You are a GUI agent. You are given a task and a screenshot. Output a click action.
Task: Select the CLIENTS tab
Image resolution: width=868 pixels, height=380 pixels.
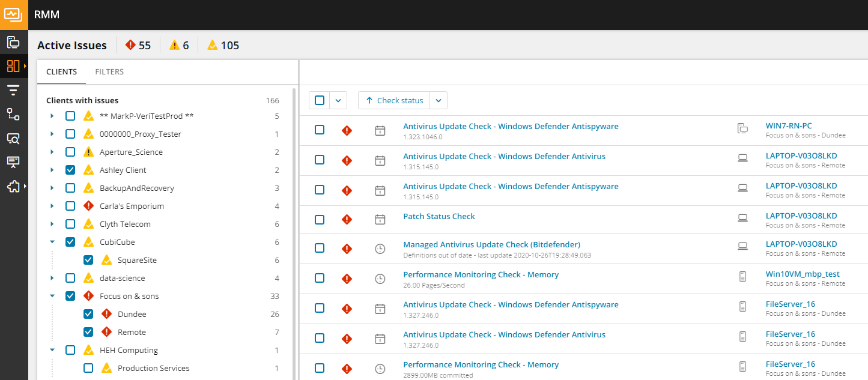click(x=61, y=71)
